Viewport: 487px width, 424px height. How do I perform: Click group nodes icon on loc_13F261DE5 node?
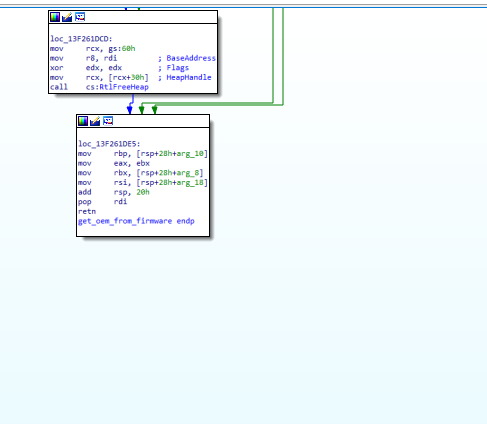click(108, 121)
